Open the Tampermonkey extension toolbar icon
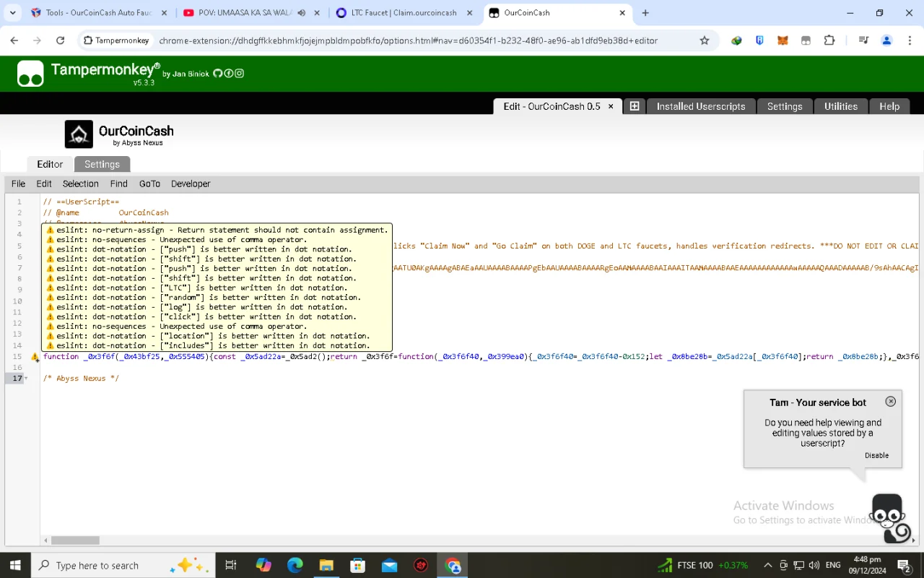Viewport: 924px width, 578px height. click(x=806, y=40)
